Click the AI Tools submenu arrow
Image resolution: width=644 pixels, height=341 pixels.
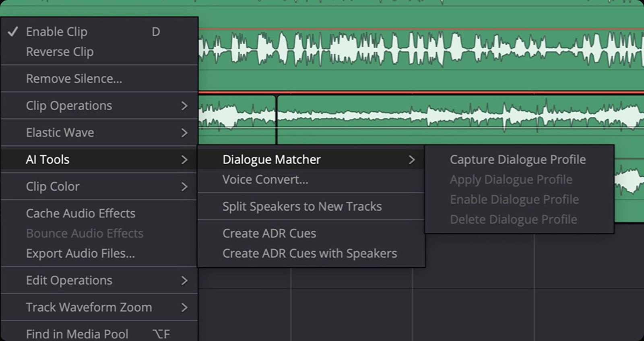(x=184, y=160)
